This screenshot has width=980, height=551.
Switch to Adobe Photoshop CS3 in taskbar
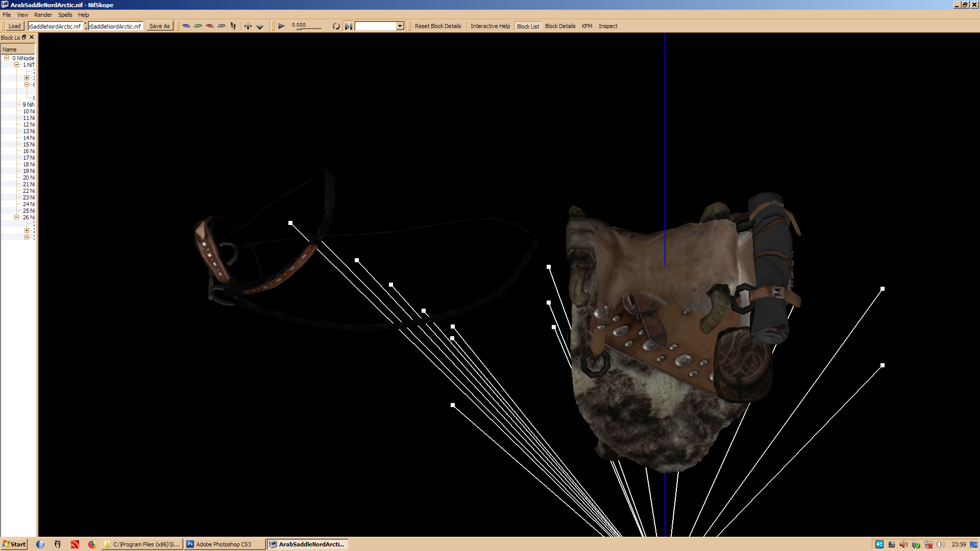tap(224, 544)
